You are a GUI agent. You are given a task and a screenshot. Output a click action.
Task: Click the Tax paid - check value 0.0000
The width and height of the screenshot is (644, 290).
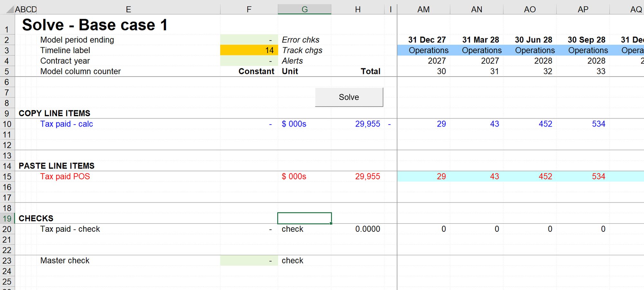click(x=367, y=229)
